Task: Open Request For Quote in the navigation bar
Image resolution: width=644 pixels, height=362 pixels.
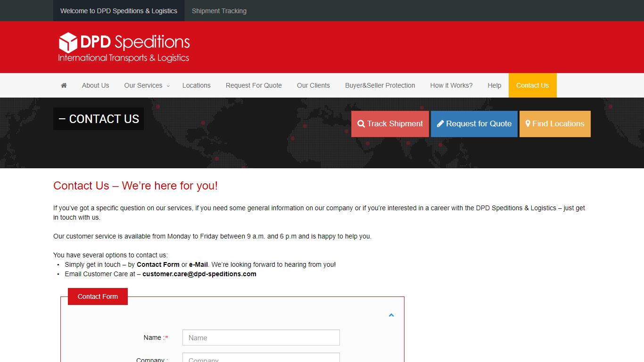Action: point(254,85)
